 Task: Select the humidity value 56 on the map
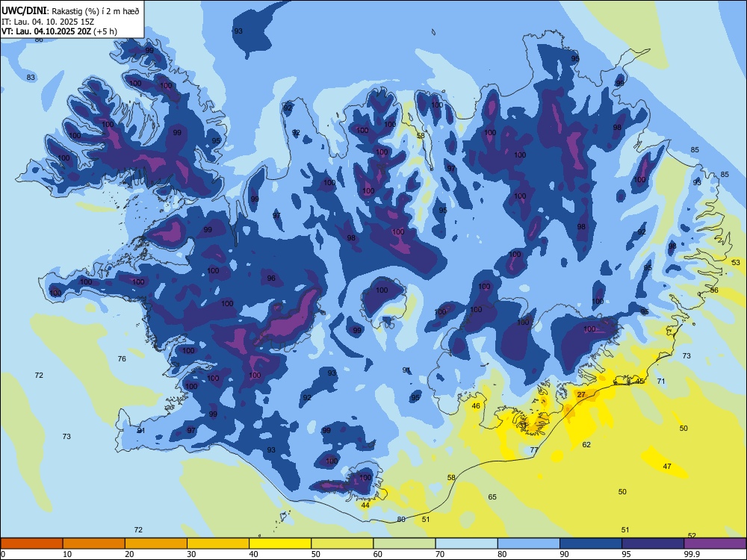click(x=714, y=290)
